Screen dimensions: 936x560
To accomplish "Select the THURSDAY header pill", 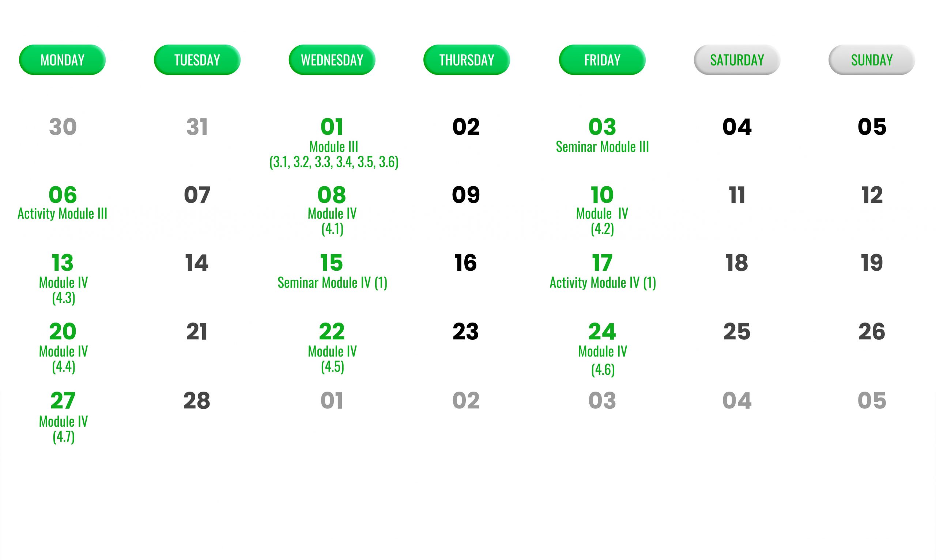I will click(x=467, y=60).
